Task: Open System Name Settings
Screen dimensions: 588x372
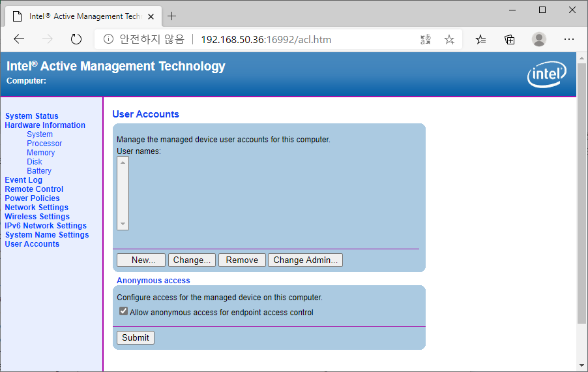Action: pos(47,234)
